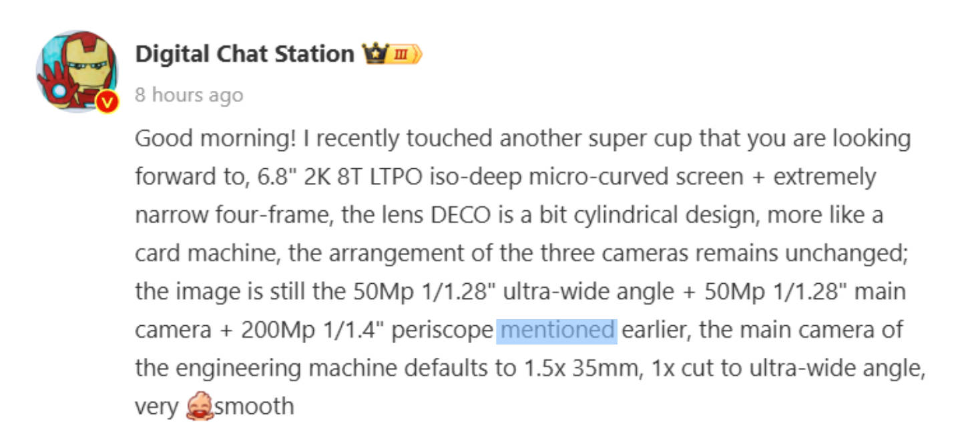This screenshot has height=442, width=980.
Task: Click the baby emoji before "smooth"
Action: tap(199, 406)
